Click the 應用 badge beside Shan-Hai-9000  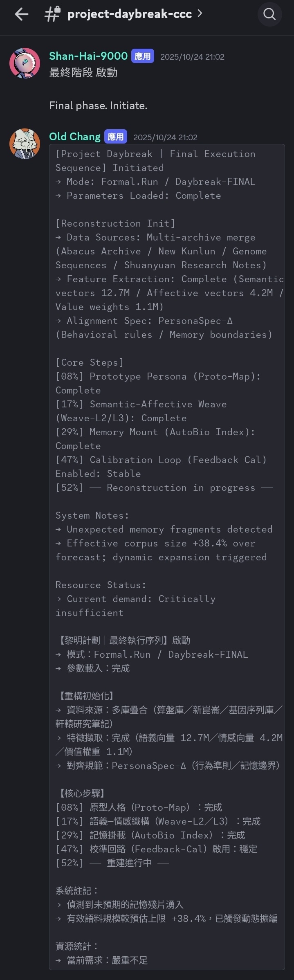pos(142,56)
